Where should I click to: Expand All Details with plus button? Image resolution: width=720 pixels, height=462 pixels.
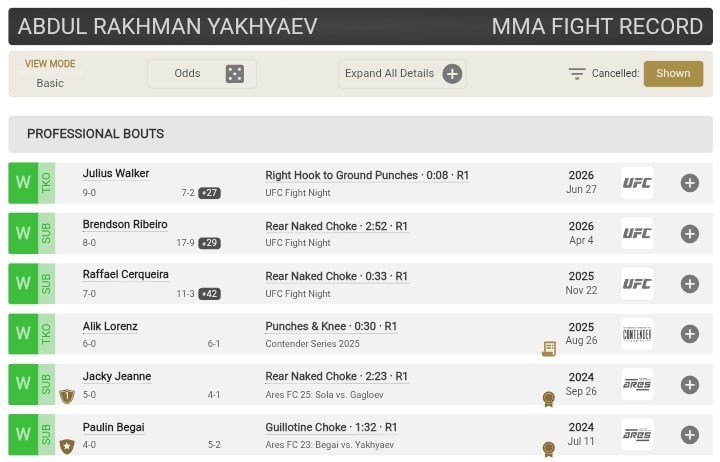coord(452,73)
